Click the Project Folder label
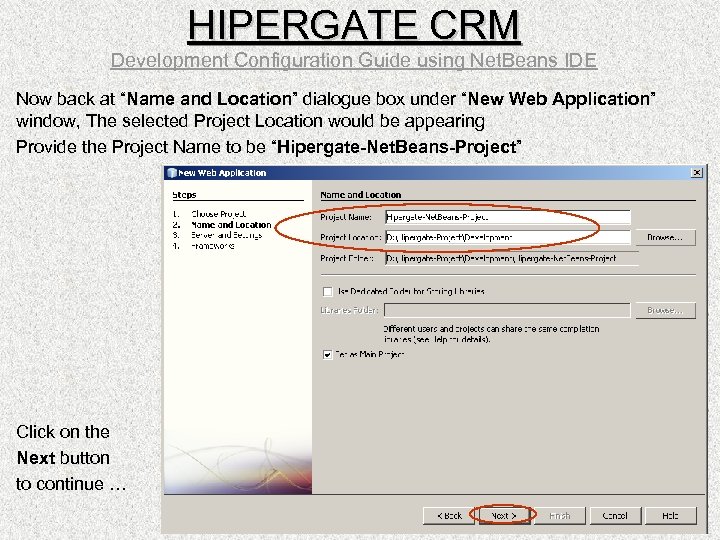The height and width of the screenshot is (540, 720). pyautogui.click(x=347, y=259)
